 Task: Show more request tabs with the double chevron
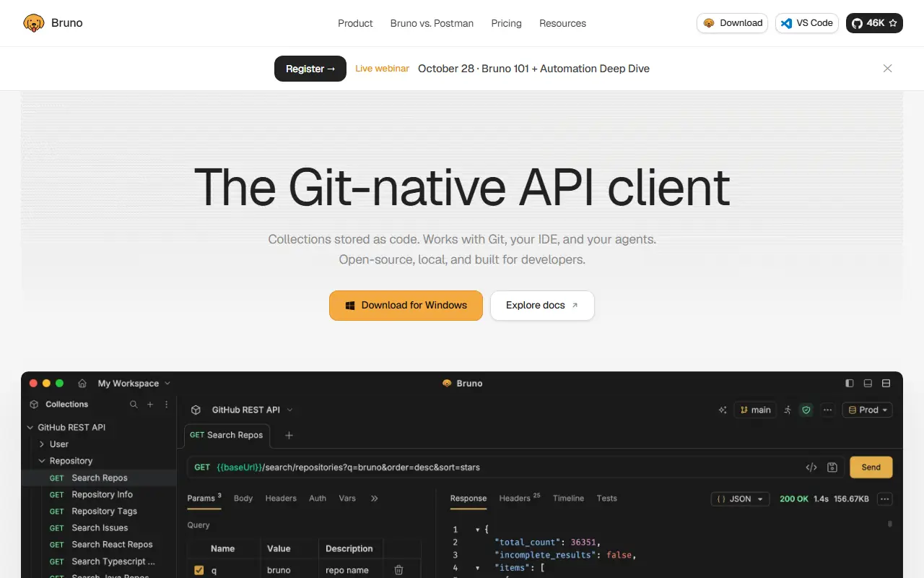coord(374,499)
